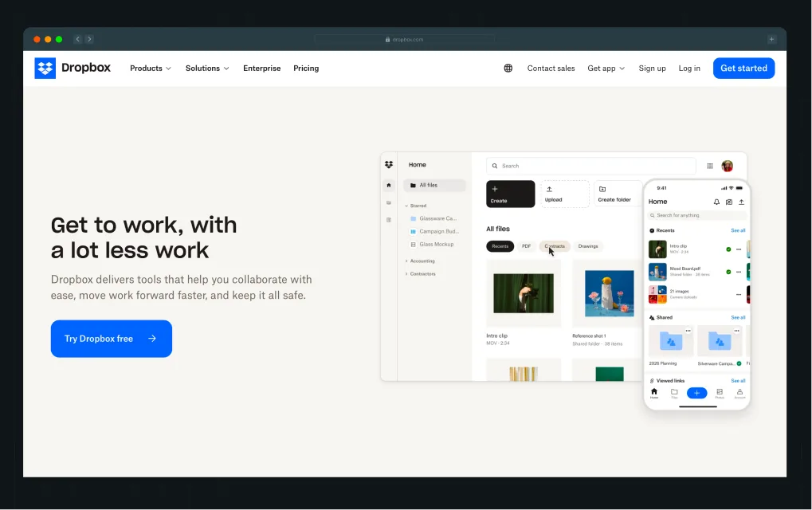Go forward with the browser forward arrow
Image resolution: width=812 pixels, height=510 pixels.
89,39
